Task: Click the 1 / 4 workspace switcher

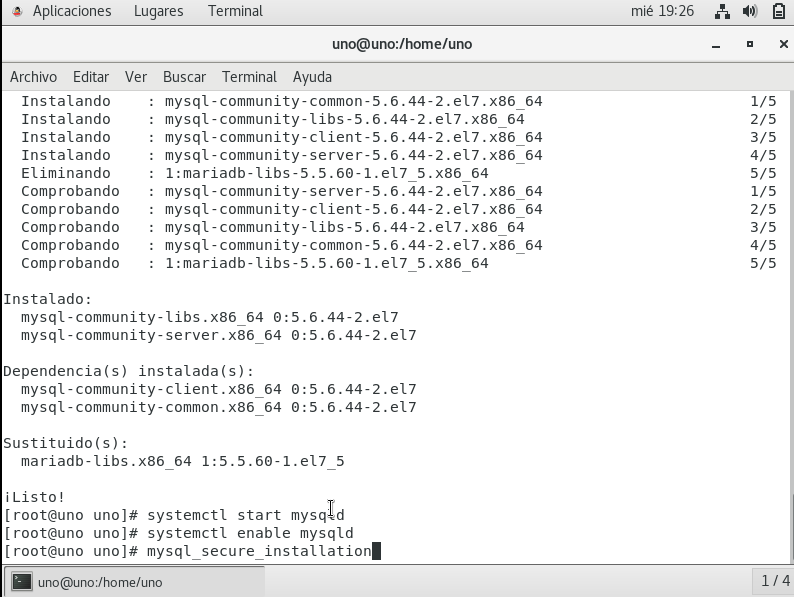Action: point(775,581)
